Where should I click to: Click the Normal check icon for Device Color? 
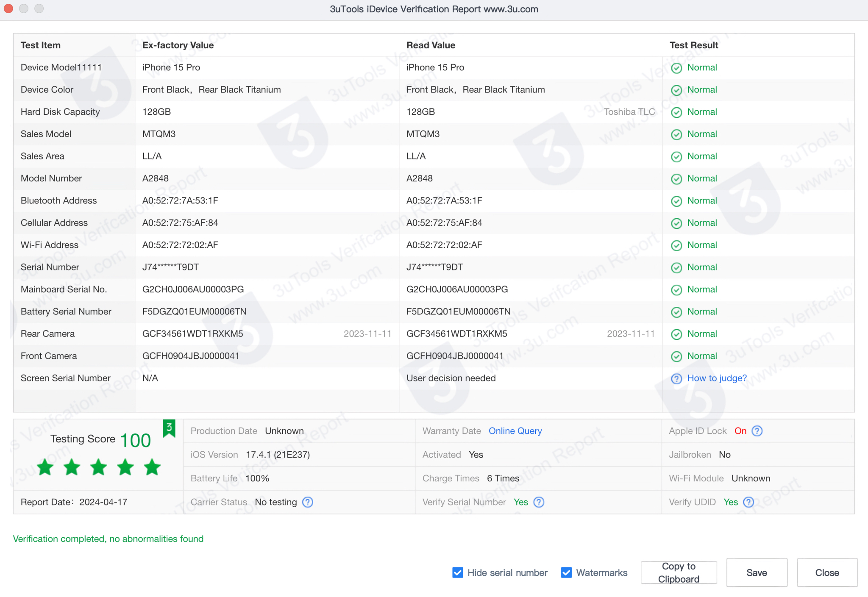tap(676, 90)
